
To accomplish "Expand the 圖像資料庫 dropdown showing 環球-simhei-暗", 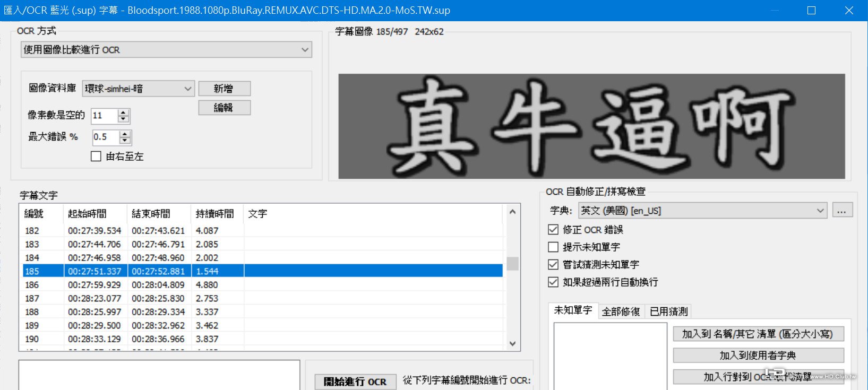I will (x=139, y=89).
